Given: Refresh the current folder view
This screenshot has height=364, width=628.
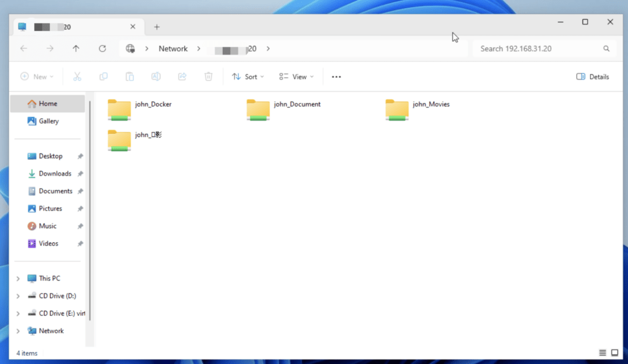Looking at the screenshot, I should tap(102, 48).
